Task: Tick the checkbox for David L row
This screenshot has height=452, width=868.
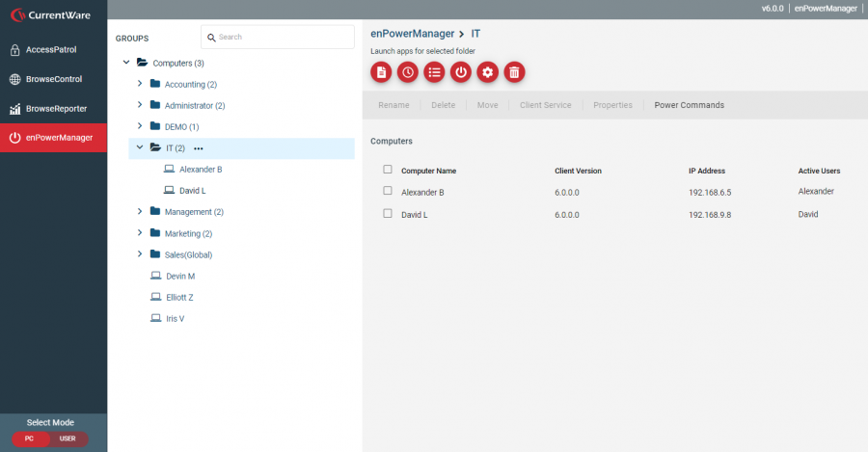Action: [x=388, y=213]
